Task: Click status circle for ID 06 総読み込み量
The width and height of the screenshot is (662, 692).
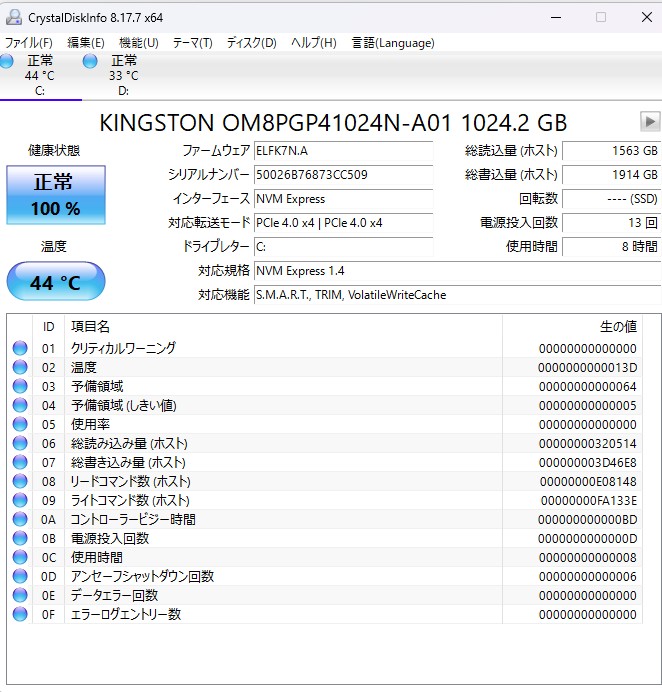Action: [20, 443]
